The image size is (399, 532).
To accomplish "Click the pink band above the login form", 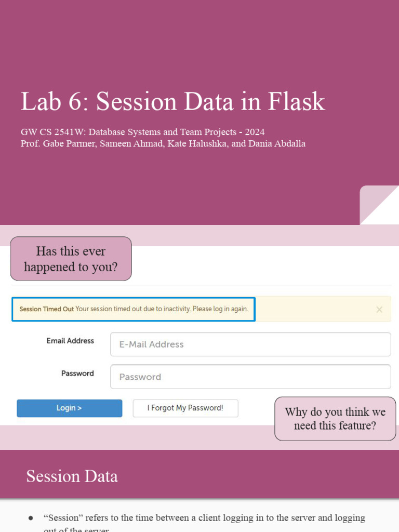I will click(260, 235).
